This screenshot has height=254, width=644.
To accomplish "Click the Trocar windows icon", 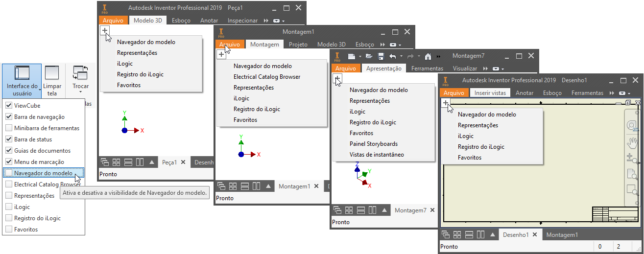I will pos(80,72).
